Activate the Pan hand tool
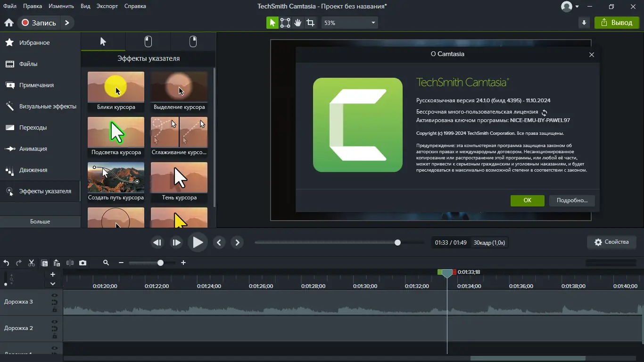644x362 pixels. [x=297, y=23]
